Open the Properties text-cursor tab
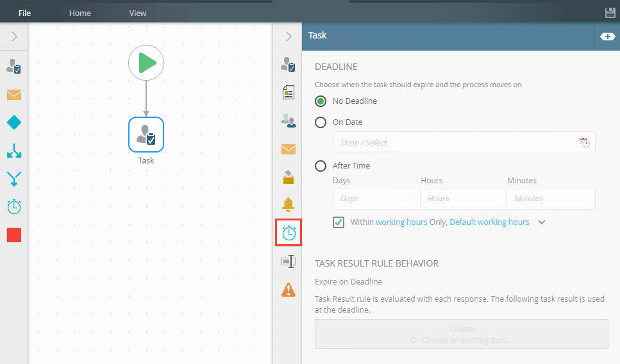This screenshot has width=620, height=364. tap(289, 261)
